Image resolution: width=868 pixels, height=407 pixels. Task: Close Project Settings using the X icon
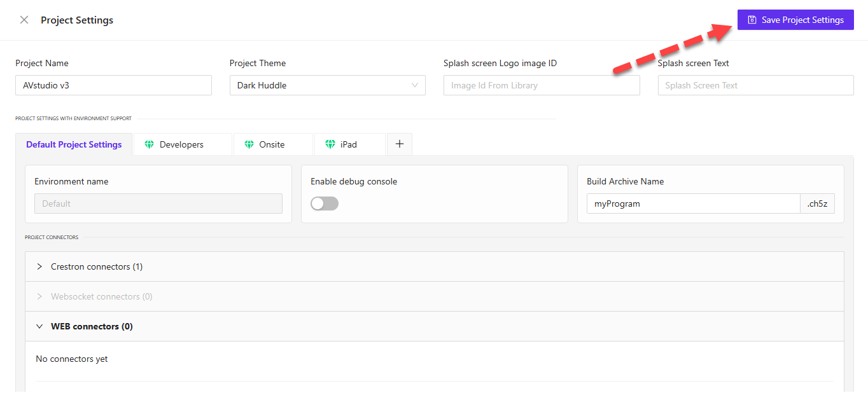pyautogui.click(x=24, y=20)
